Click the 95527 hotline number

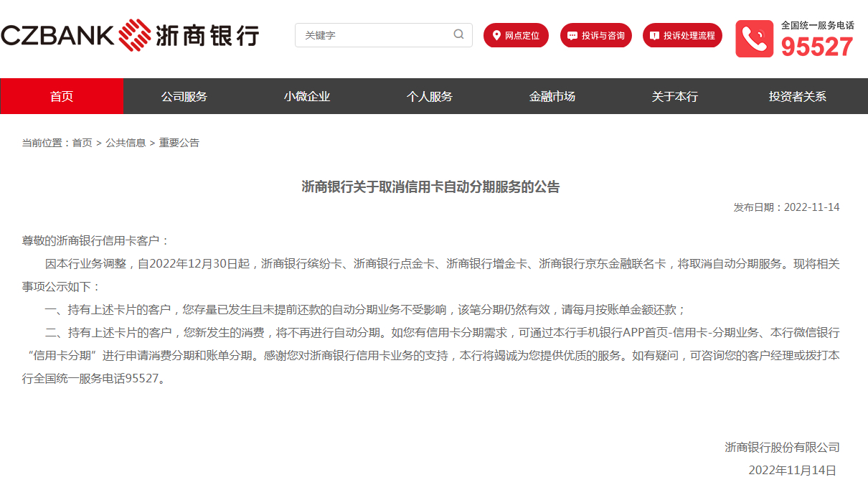tap(817, 47)
